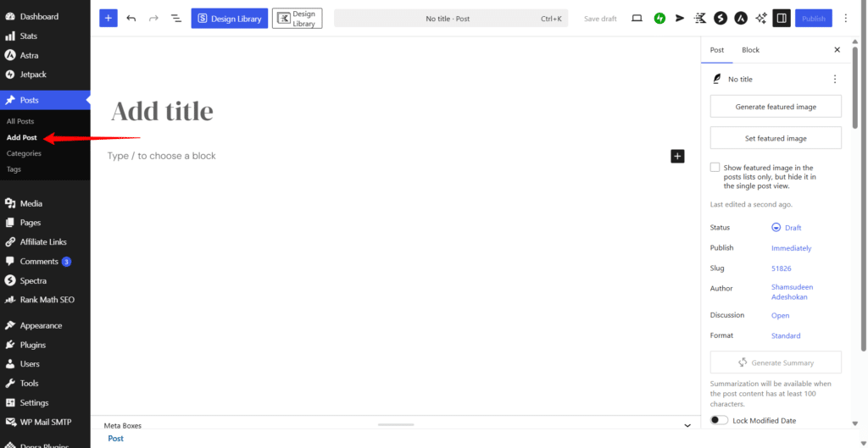Redo the last change
The image size is (868, 448).
tap(153, 19)
